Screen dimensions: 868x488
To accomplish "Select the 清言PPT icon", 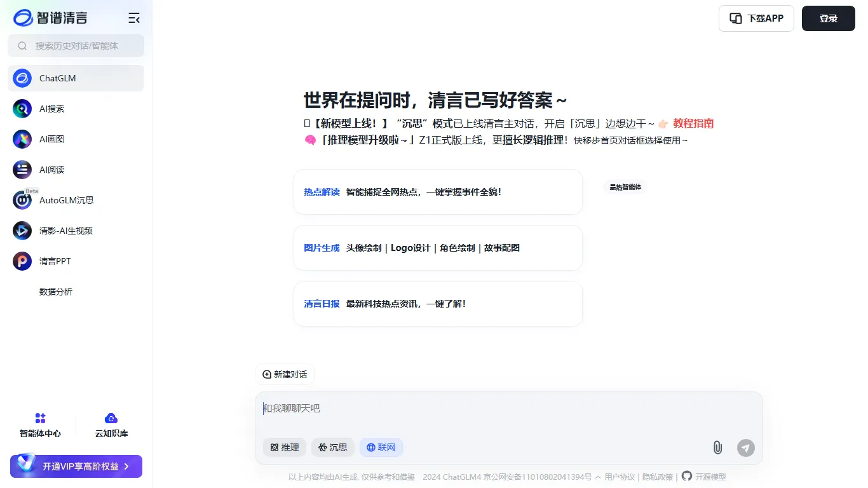I will (x=22, y=261).
